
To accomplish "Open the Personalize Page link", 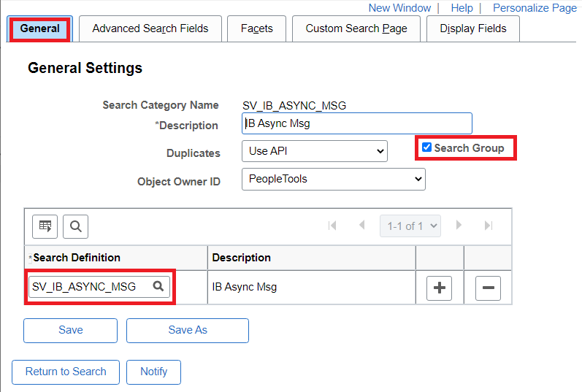I will (535, 8).
